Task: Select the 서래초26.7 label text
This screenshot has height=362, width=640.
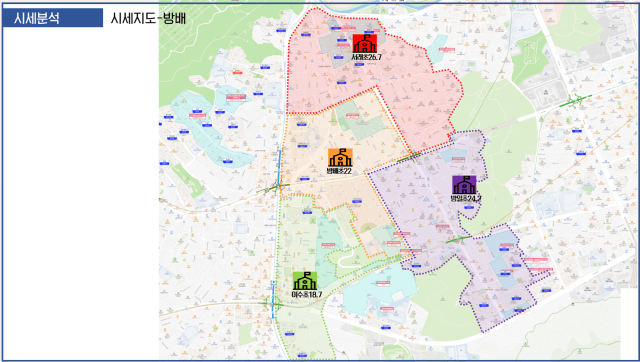Action: tap(367, 57)
